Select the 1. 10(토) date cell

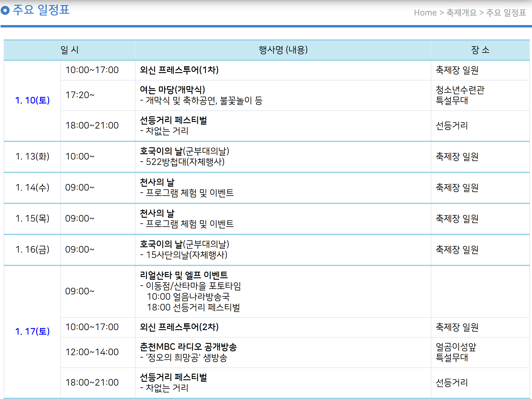coord(32,100)
